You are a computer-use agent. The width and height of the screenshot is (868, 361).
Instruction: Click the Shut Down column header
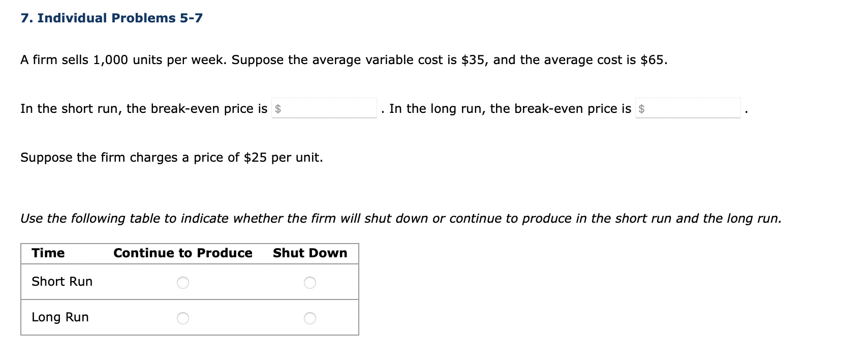click(310, 253)
